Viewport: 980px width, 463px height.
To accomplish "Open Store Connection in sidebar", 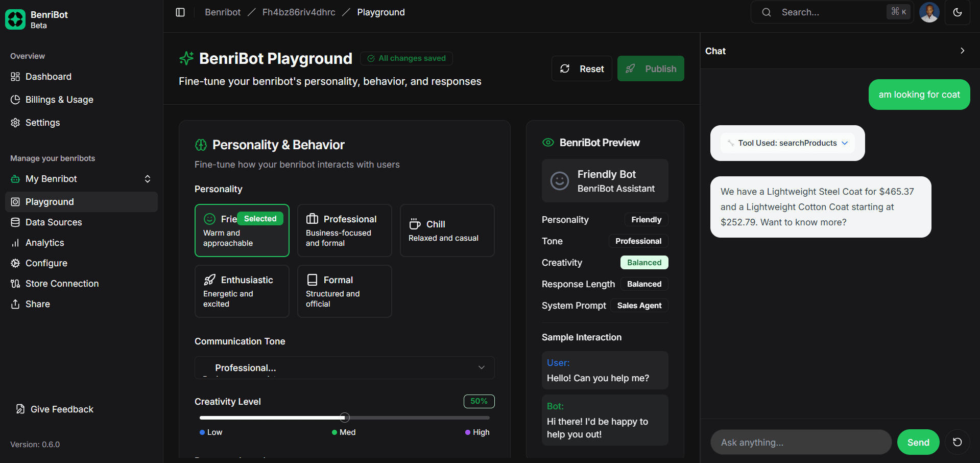I will tap(62, 284).
